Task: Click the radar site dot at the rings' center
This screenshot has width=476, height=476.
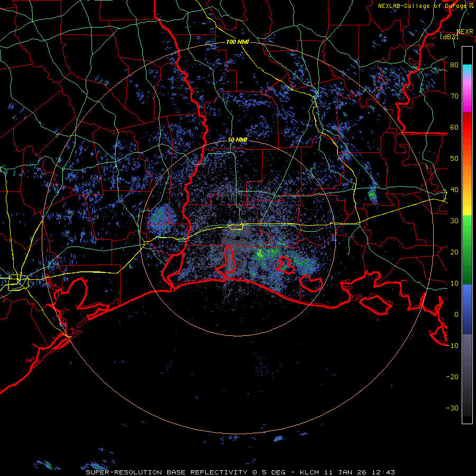Action: tap(239, 237)
